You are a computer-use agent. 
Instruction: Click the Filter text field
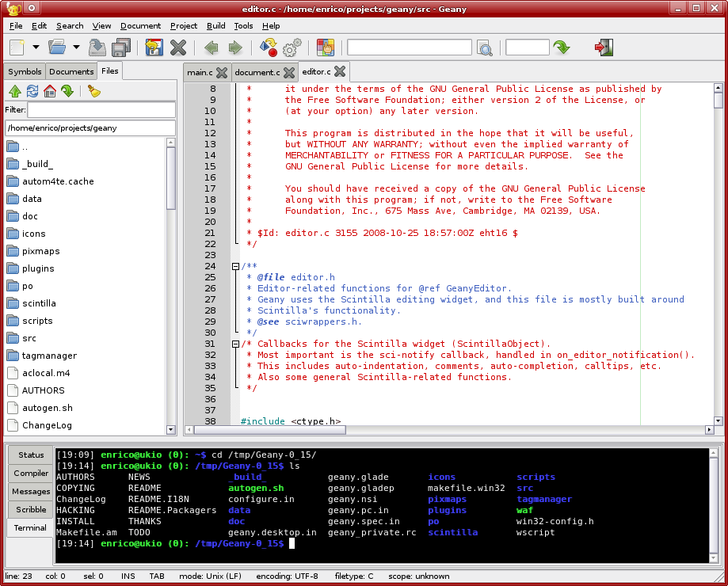101,110
